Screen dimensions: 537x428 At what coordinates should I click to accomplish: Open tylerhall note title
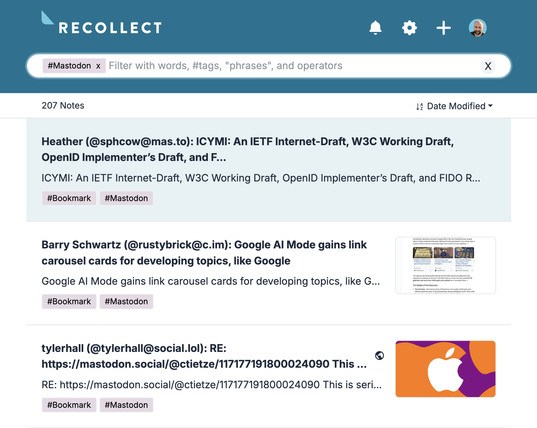(204, 356)
